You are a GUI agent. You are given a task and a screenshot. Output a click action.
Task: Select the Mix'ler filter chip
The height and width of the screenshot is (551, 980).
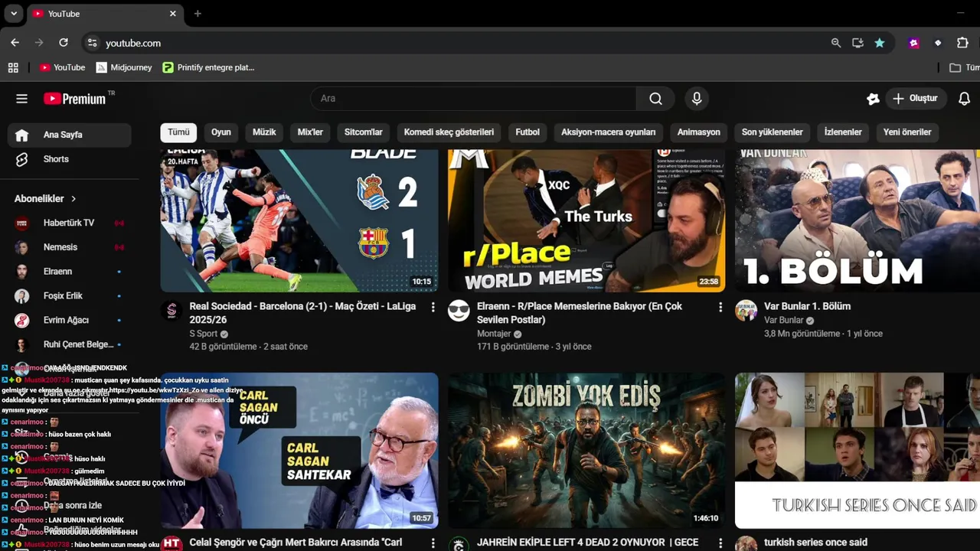click(x=310, y=132)
